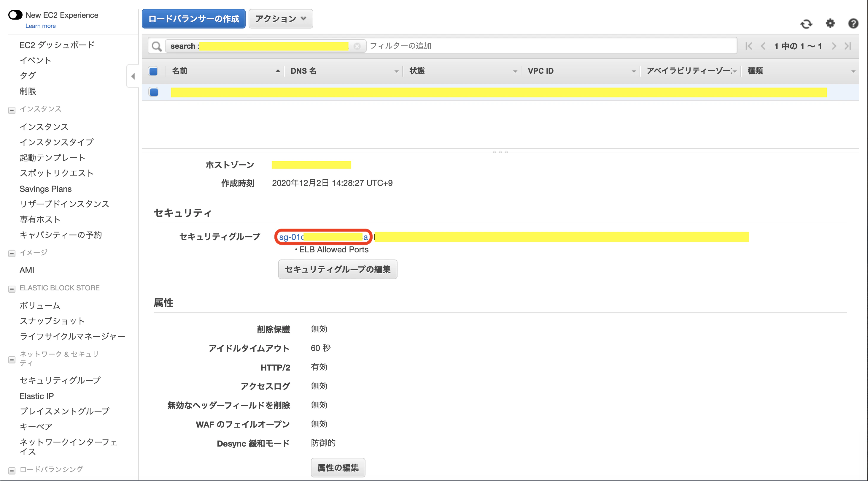Collapse the ELASTIC BLOCK STORE section
This screenshot has width=868, height=481.
[12, 289]
